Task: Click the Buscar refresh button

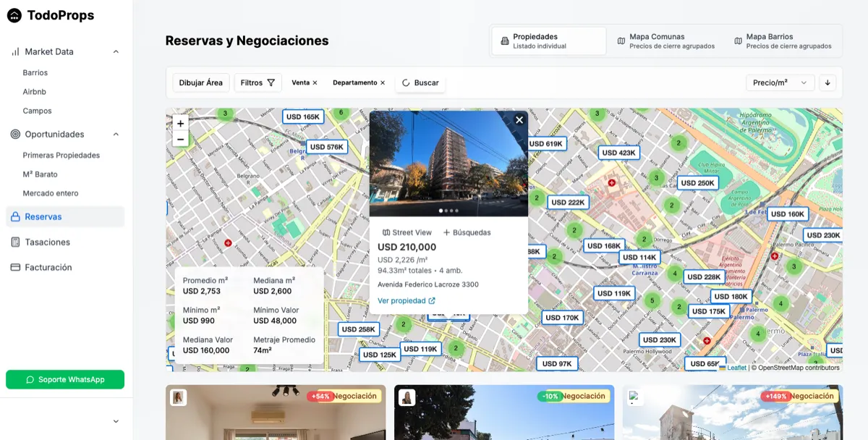Action: [420, 82]
